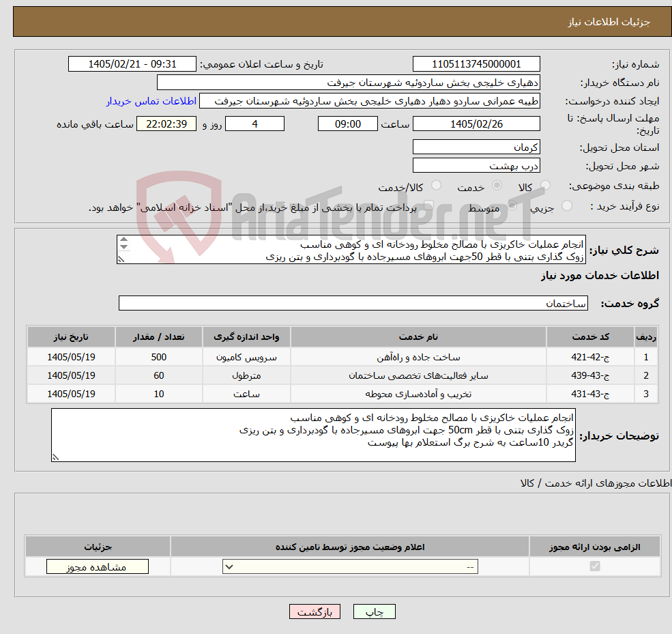Click the ردیف column header

click(646, 337)
